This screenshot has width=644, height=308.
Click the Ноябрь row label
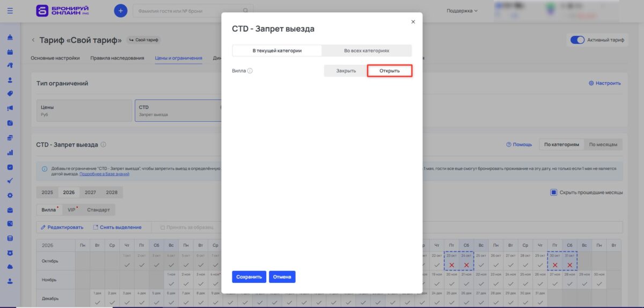click(x=50, y=280)
